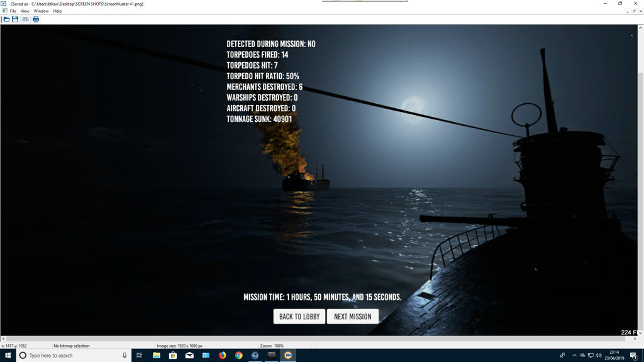Open the File menu
This screenshot has width=644, height=362.
(x=13, y=11)
